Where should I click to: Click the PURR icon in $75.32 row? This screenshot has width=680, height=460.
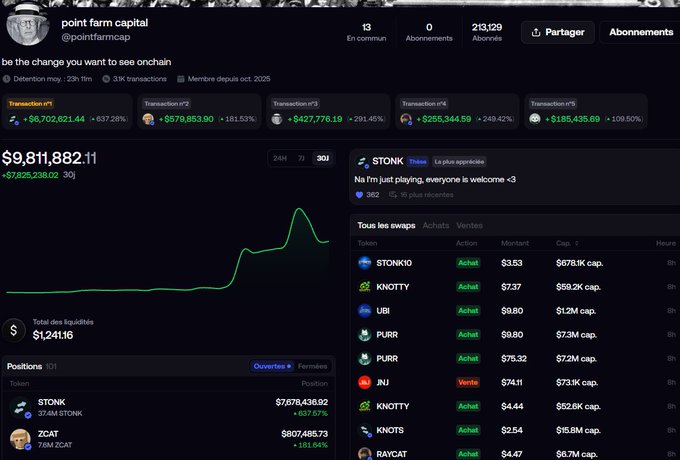[365, 358]
